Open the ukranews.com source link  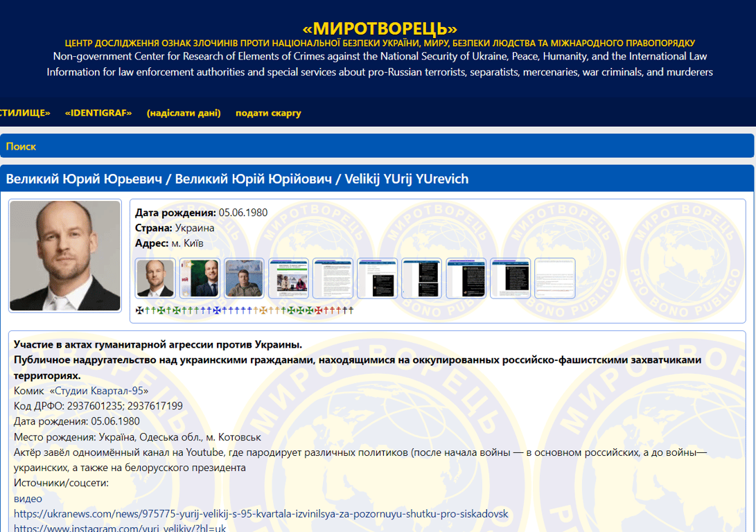click(261, 514)
